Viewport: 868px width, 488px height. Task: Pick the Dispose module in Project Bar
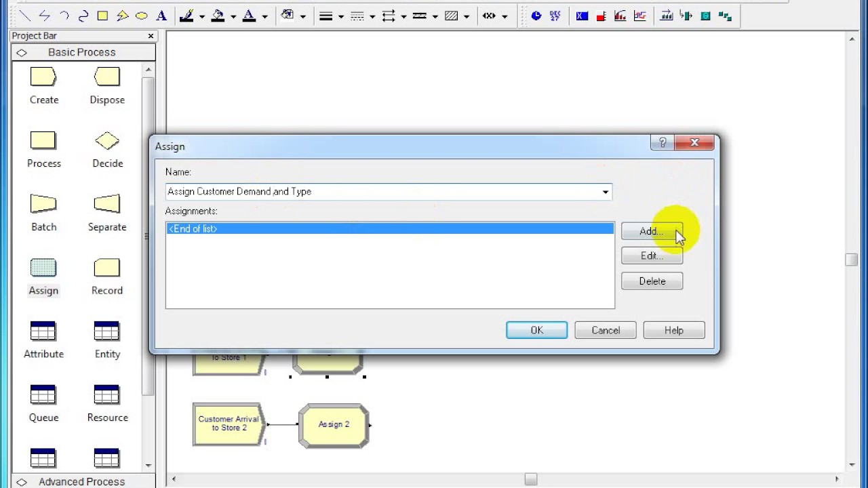[x=107, y=86]
